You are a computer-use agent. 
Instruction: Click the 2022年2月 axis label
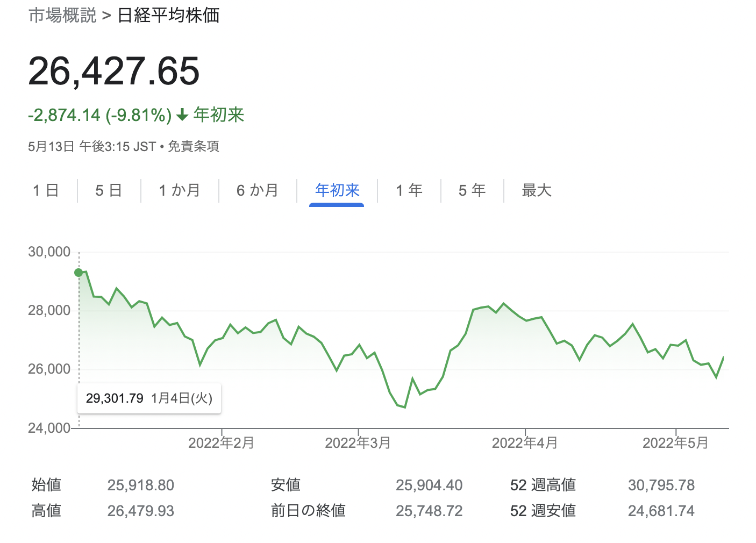click(x=221, y=443)
